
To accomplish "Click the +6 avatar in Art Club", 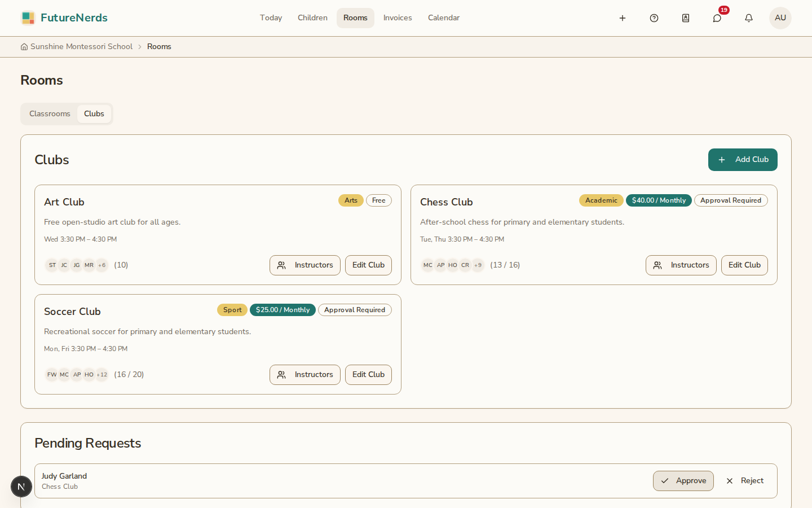I will [x=101, y=265].
